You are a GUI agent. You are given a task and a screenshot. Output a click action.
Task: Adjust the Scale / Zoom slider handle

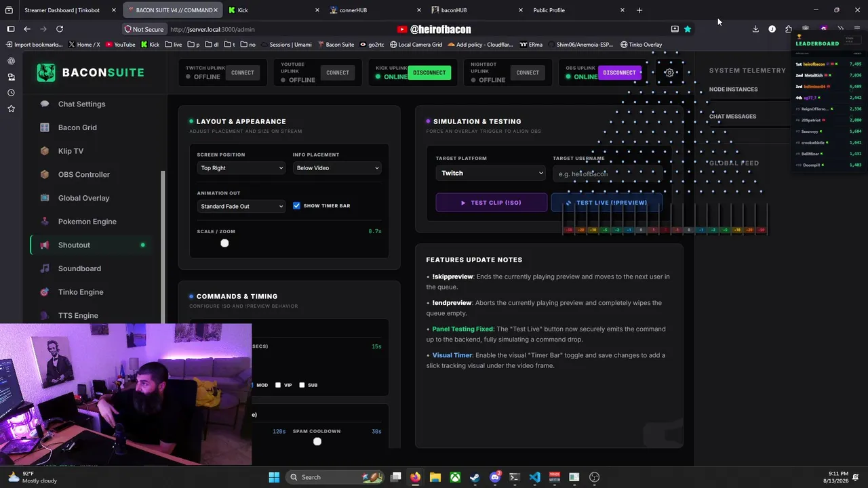[x=224, y=243]
